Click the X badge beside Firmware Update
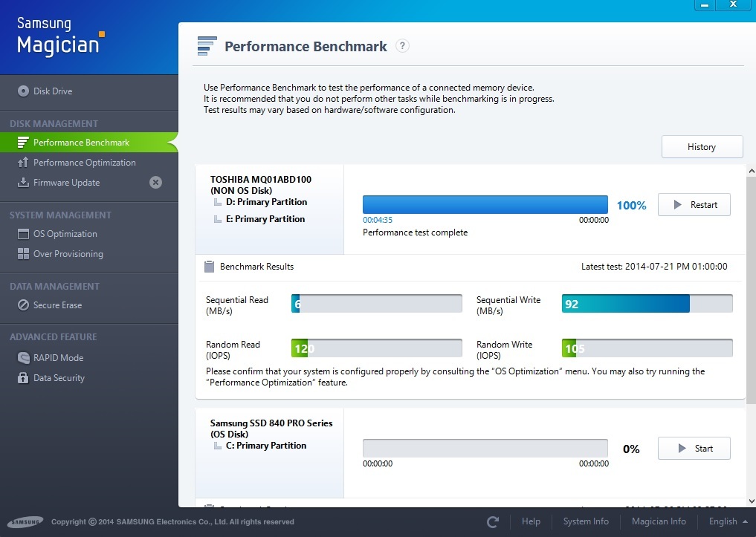This screenshot has width=756, height=537. pyautogui.click(x=155, y=183)
